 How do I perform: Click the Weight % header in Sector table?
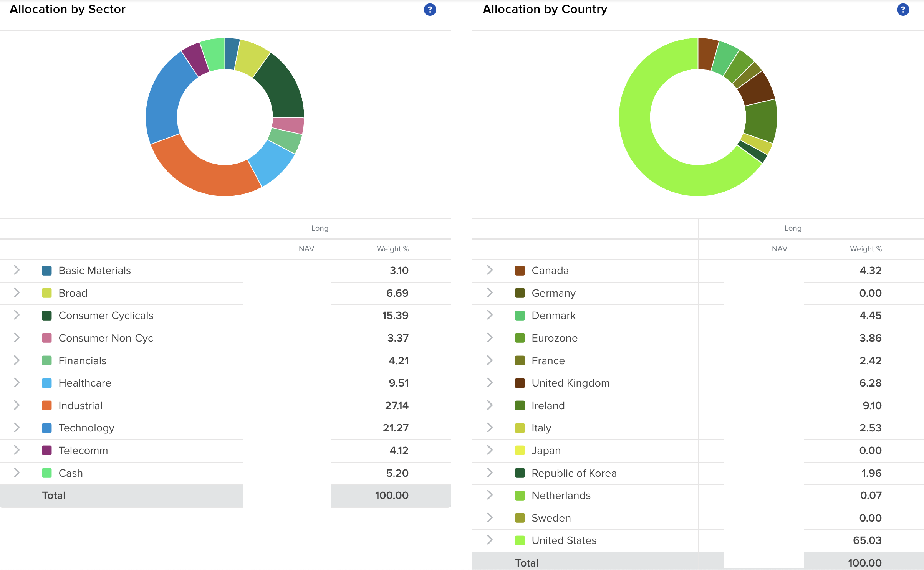392,249
